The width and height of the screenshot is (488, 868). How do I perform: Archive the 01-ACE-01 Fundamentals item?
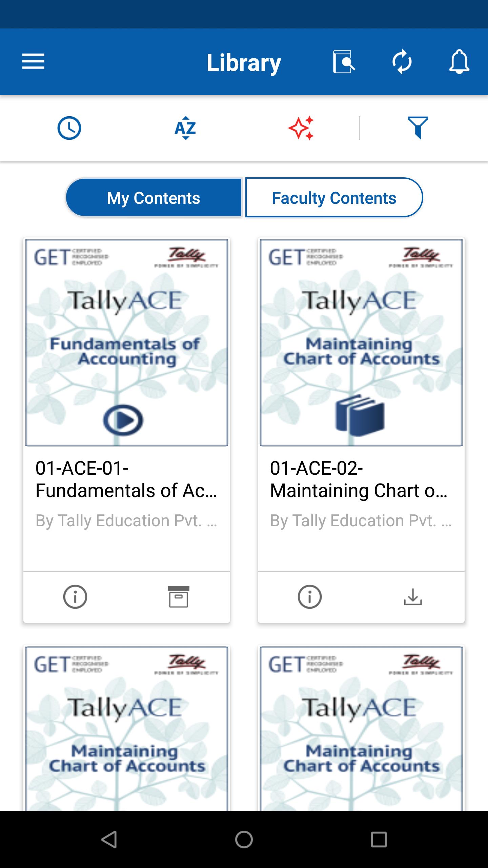(x=179, y=597)
